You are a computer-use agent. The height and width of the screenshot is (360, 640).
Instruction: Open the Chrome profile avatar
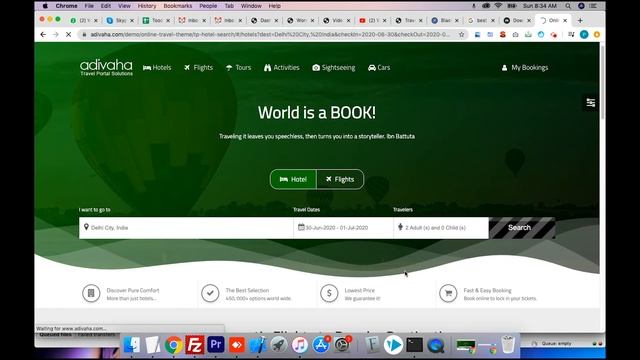[x=584, y=35]
